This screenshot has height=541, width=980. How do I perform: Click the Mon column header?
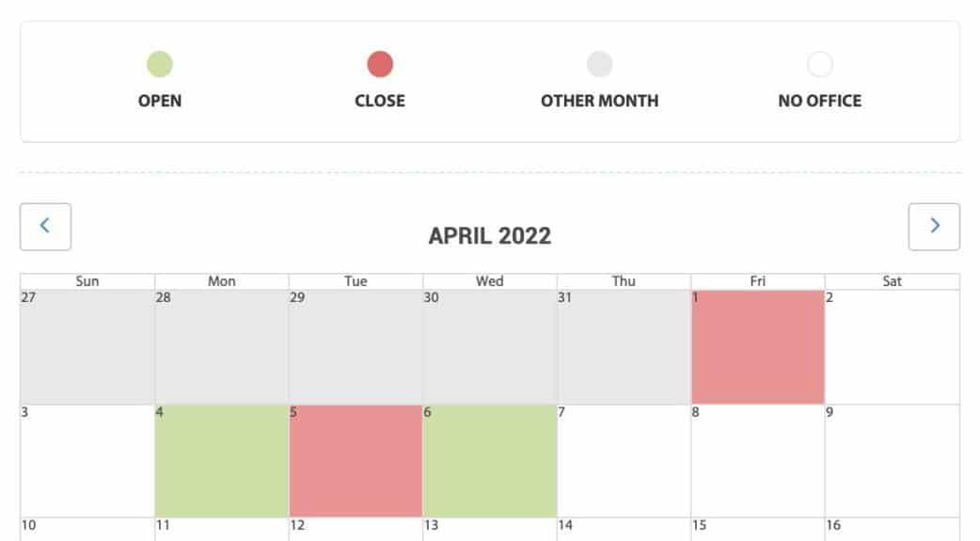[x=222, y=281]
